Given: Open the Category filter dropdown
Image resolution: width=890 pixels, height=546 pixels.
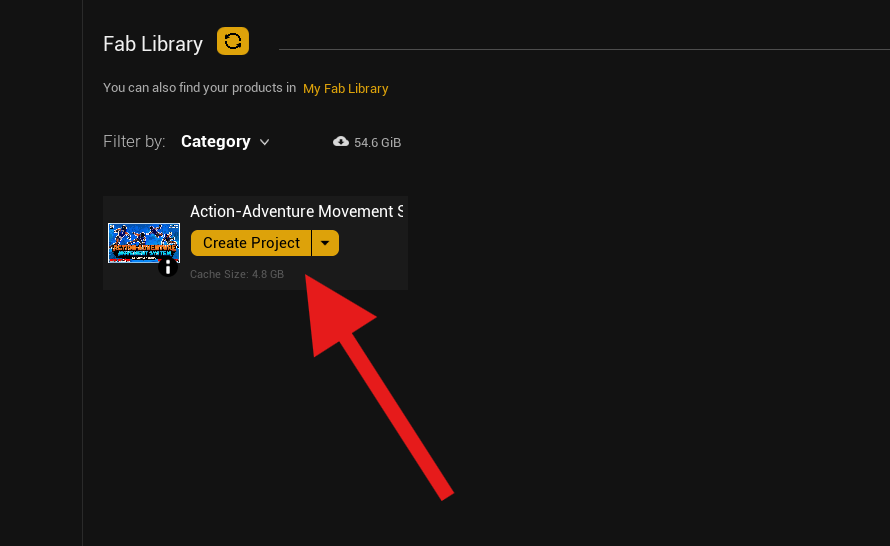Looking at the screenshot, I should pos(216,142).
